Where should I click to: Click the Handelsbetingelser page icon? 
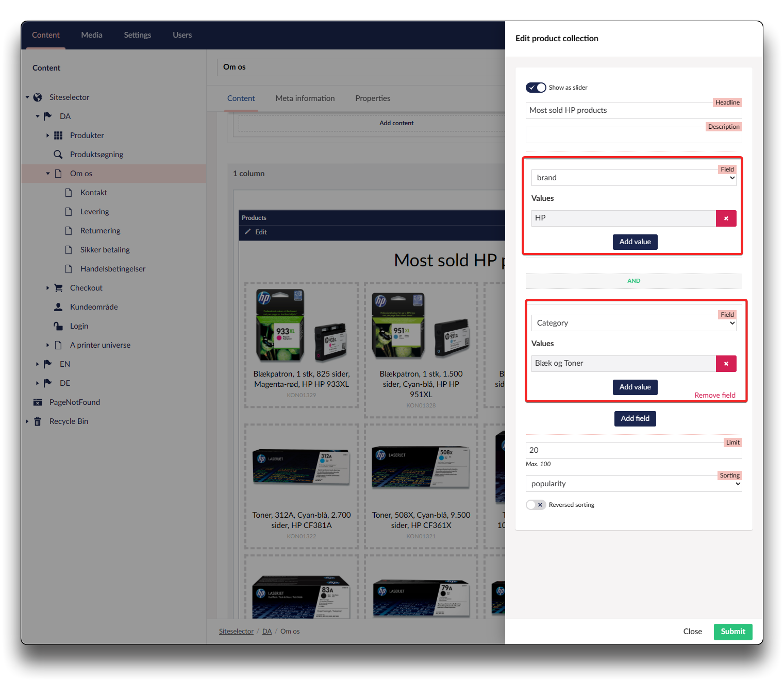[x=69, y=269]
